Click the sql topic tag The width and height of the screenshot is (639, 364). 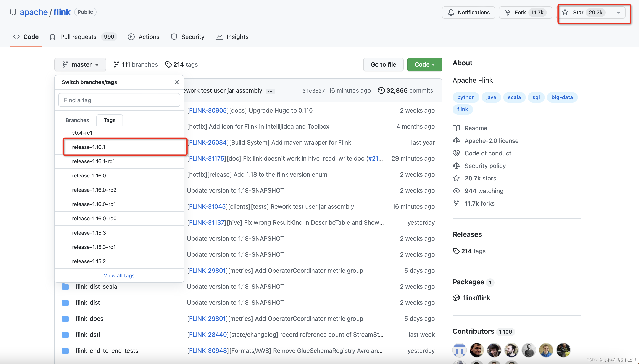point(536,97)
